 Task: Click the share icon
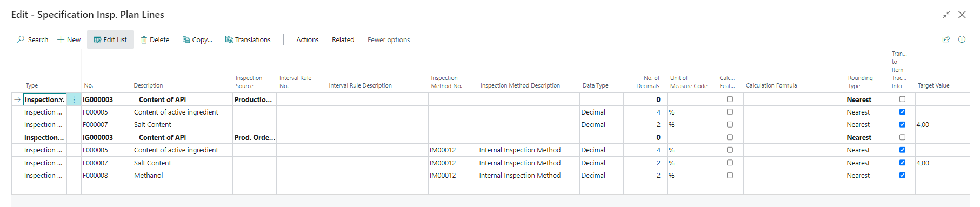click(x=946, y=39)
